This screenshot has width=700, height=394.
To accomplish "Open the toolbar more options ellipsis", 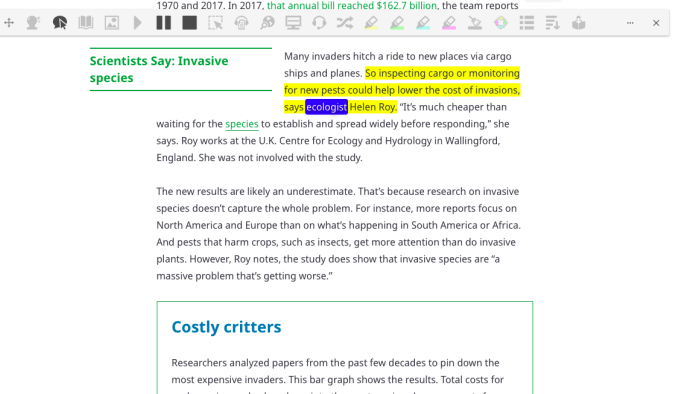I will (x=630, y=23).
